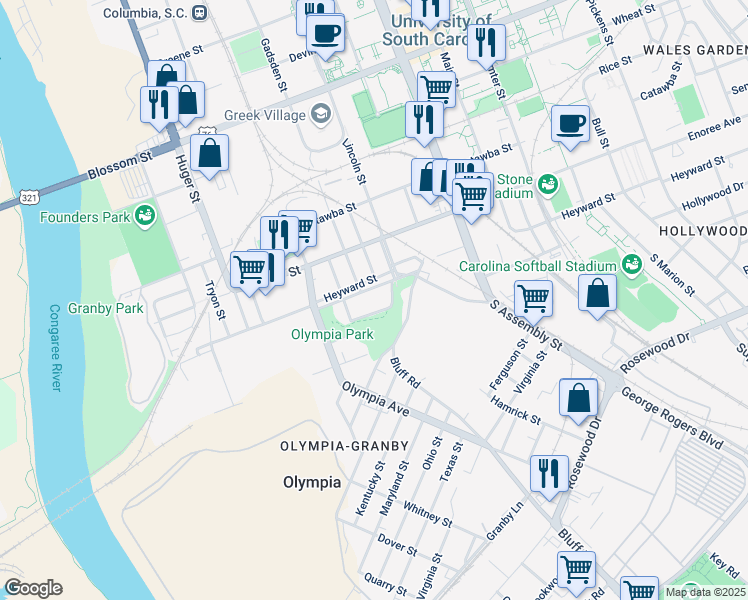The height and width of the screenshot is (600, 748).
Task: Select the Carolina Softball Stadium label
Action: point(538,266)
